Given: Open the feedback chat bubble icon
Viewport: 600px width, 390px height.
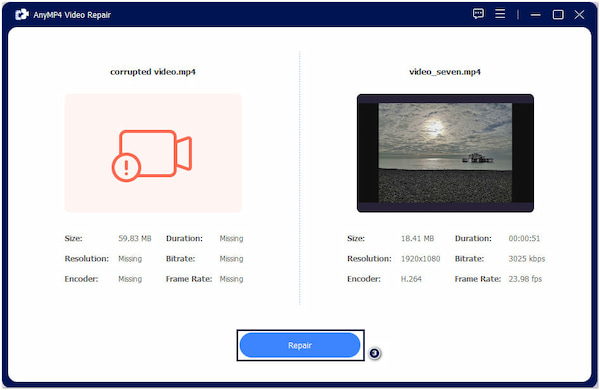Looking at the screenshot, I should pos(478,14).
